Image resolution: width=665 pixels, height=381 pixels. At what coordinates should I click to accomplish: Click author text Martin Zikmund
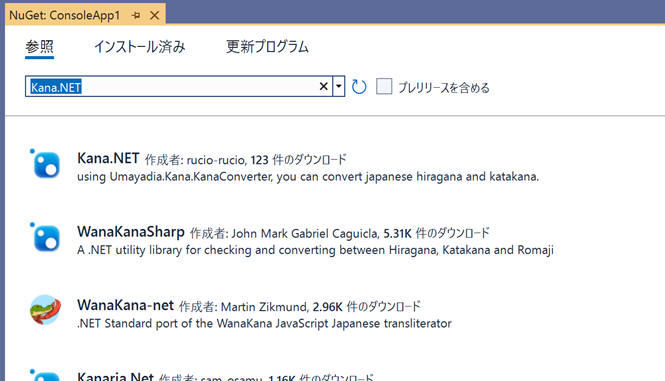(x=264, y=307)
